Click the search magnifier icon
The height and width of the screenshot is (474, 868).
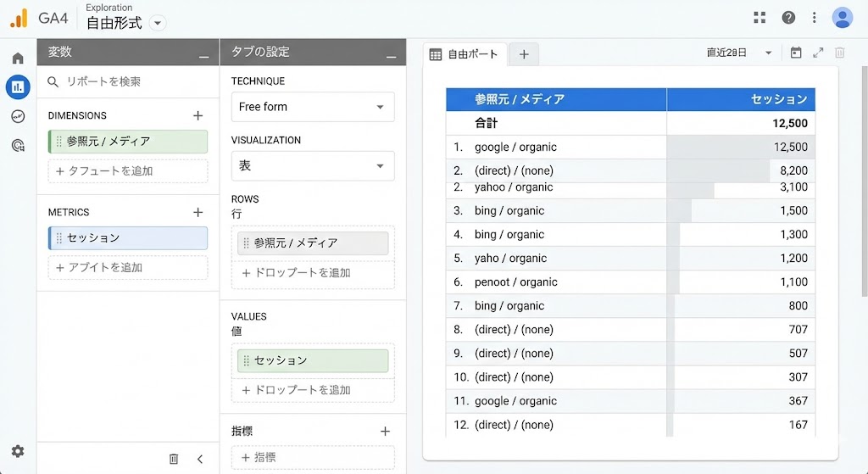(x=53, y=82)
